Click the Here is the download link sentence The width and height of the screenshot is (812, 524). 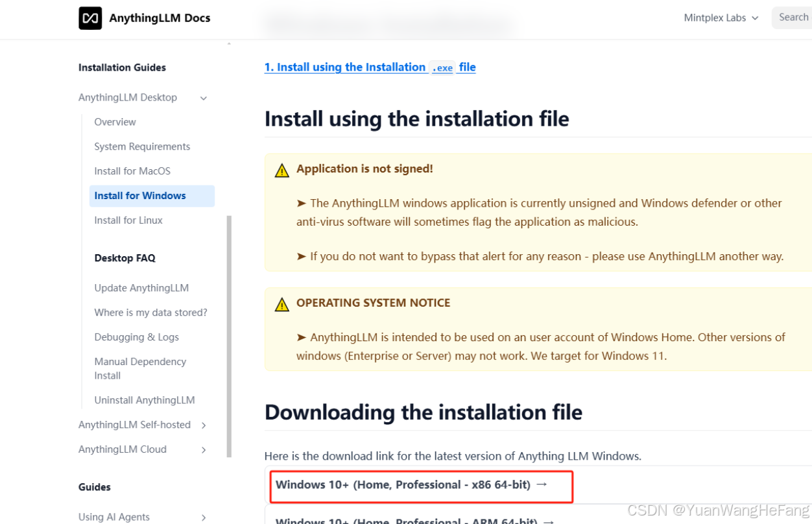[453, 456]
